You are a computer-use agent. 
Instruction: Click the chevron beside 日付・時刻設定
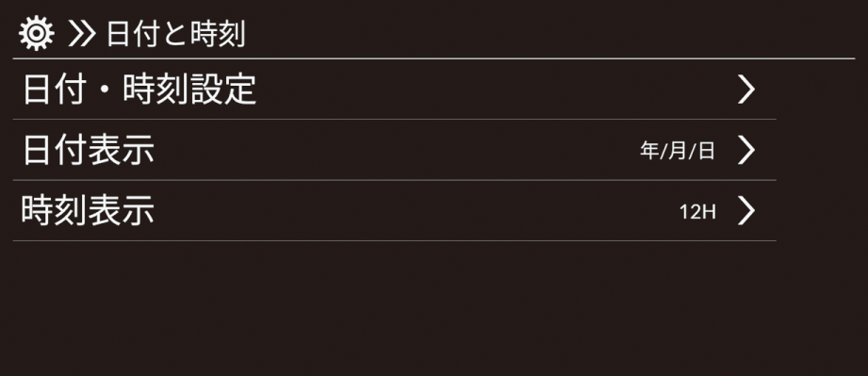coord(746,90)
